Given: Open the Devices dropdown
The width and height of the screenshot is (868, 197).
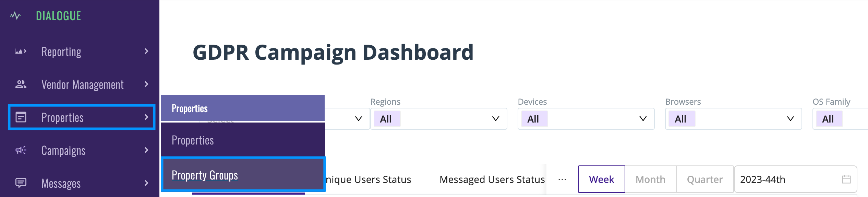Looking at the screenshot, I should [586, 119].
